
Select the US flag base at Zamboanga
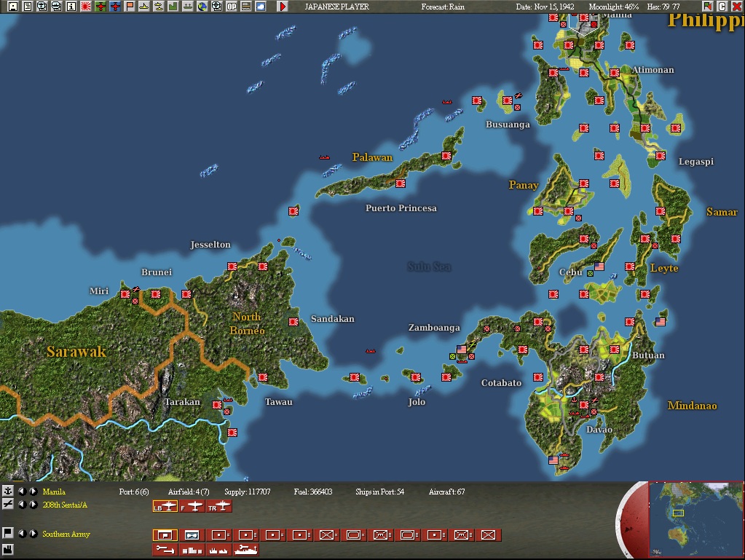(x=462, y=349)
